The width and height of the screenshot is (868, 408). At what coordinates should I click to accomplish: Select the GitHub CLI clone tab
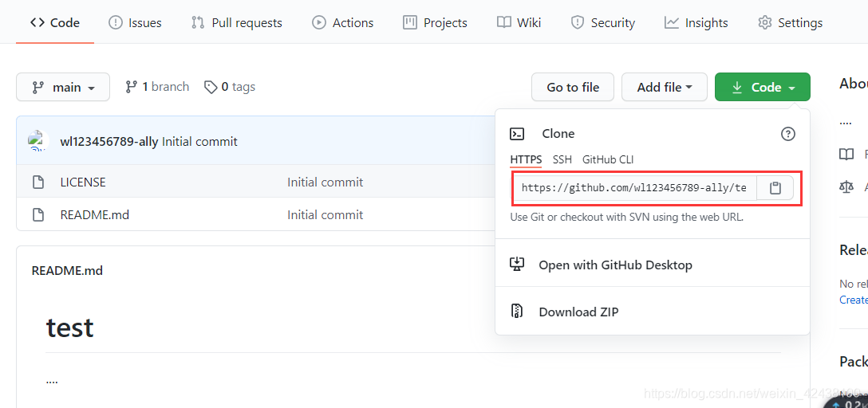point(608,159)
